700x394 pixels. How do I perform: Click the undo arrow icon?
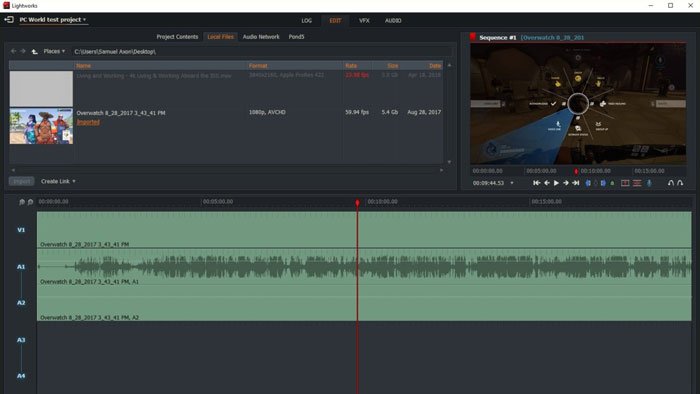coord(671,183)
